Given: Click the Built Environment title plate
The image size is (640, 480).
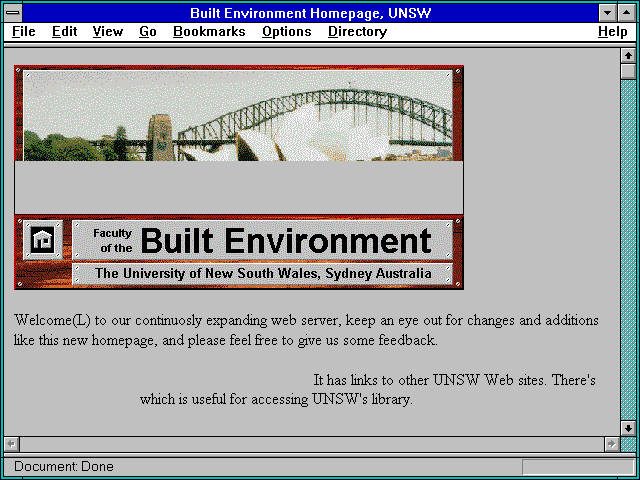Looking at the screenshot, I should pos(262,240).
